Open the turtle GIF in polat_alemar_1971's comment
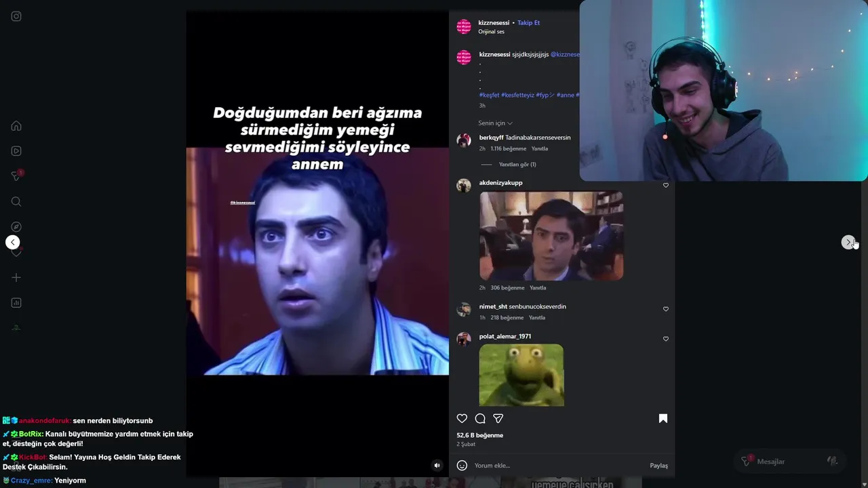 (x=521, y=375)
